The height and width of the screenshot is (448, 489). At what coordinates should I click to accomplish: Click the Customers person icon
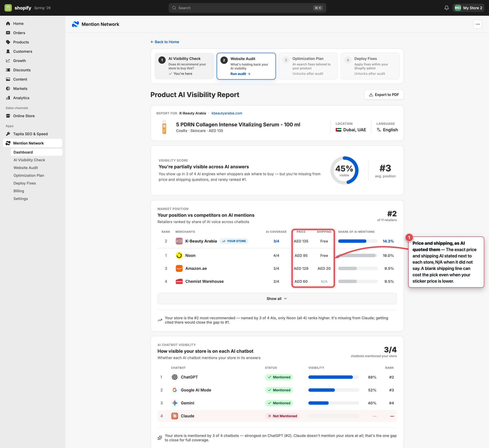8,51
